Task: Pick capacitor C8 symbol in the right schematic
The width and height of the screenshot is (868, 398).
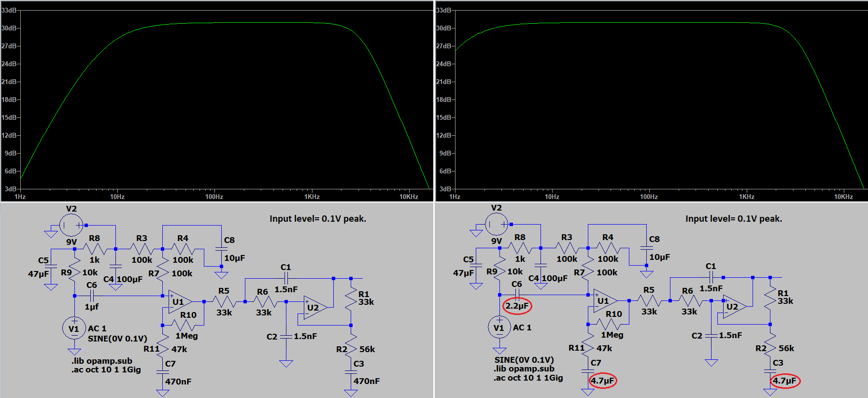Action: 646,248
